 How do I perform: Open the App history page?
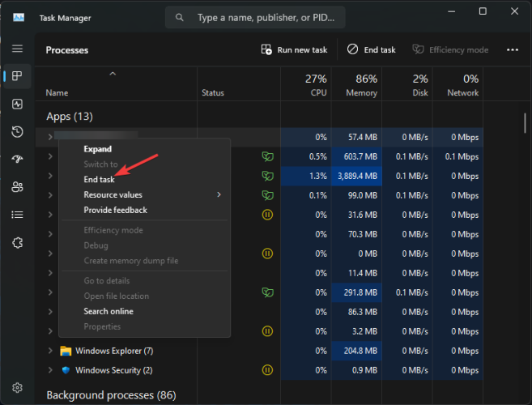pyautogui.click(x=17, y=132)
